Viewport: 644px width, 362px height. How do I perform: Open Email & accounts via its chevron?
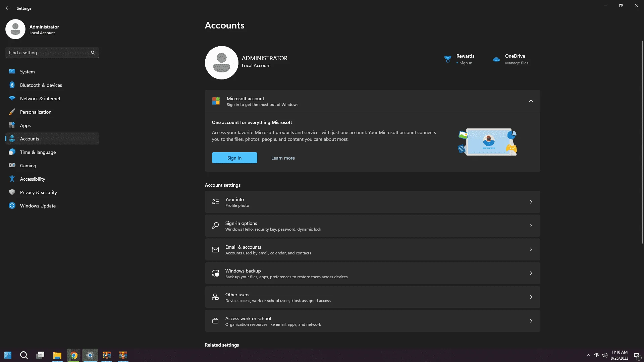coord(531,249)
